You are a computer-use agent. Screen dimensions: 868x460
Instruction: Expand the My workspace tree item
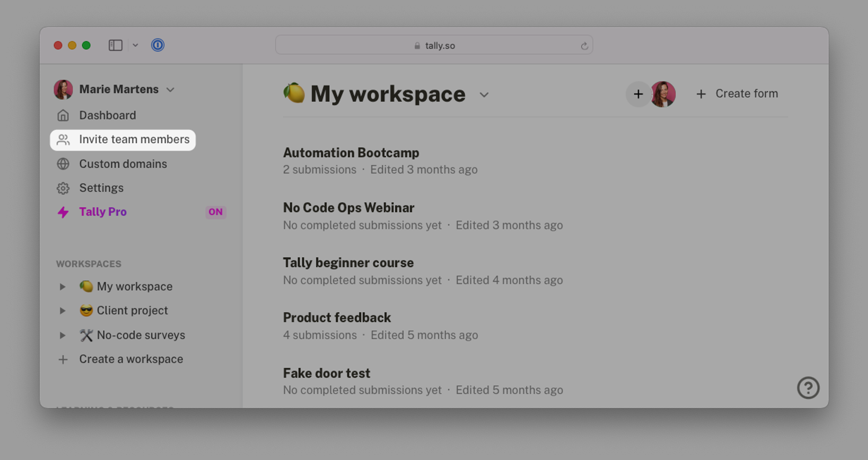pyautogui.click(x=62, y=287)
